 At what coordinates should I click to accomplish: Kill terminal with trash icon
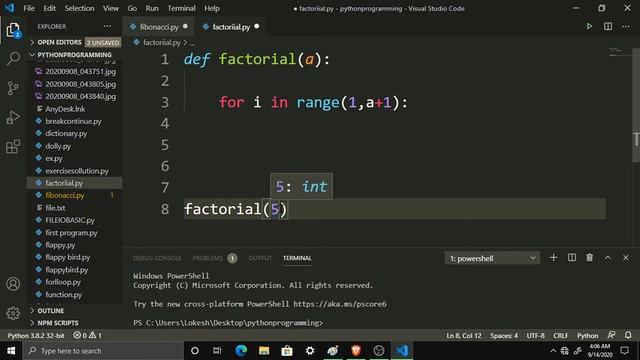(x=589, y=258)
